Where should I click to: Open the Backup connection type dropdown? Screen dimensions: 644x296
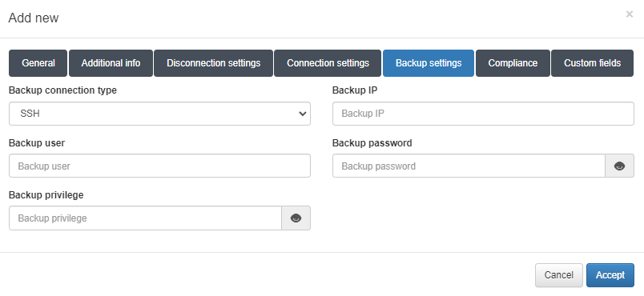[x=159, y=114]
